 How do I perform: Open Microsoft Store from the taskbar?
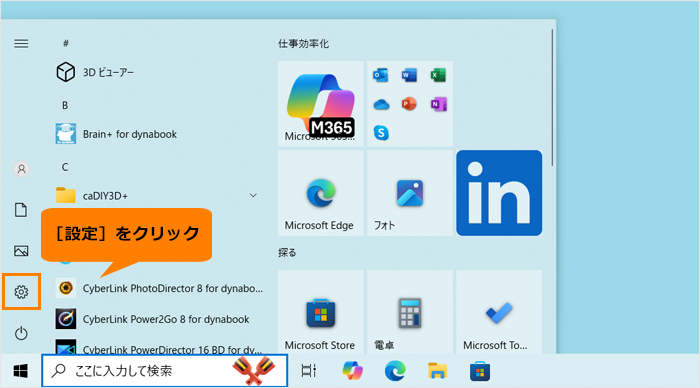click(x=480, y=371)
